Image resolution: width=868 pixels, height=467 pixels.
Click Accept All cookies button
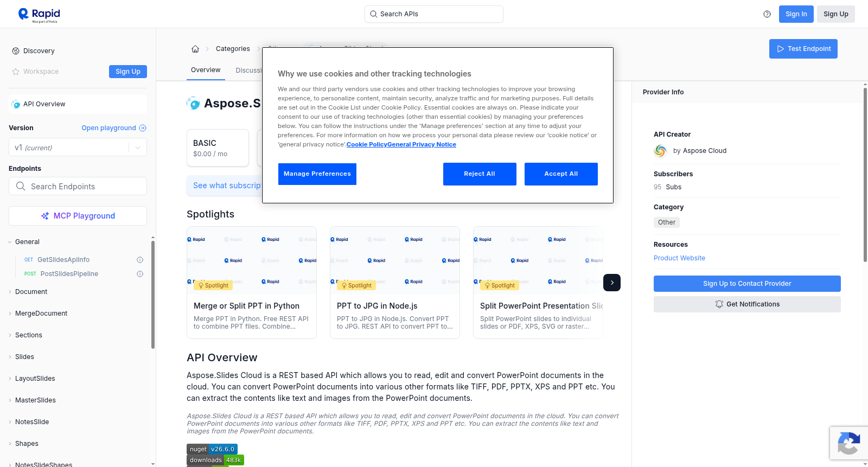[561, 174]
